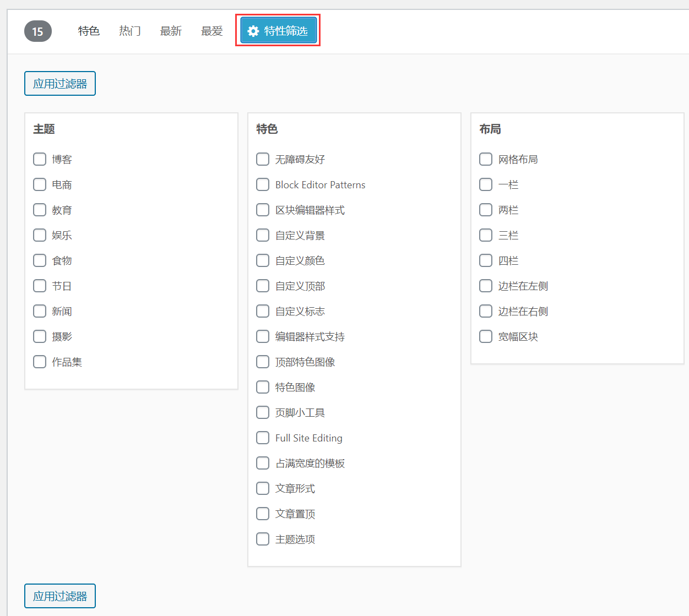Tick the 宽幅区块 checkbox

(486, 336)
